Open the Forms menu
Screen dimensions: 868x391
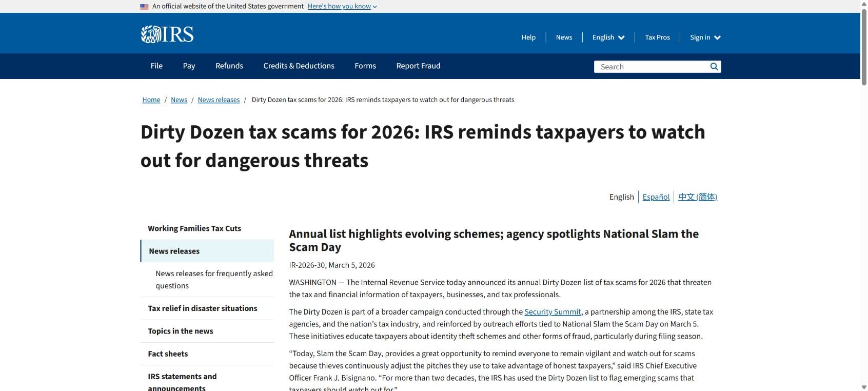tap(365, 66)
